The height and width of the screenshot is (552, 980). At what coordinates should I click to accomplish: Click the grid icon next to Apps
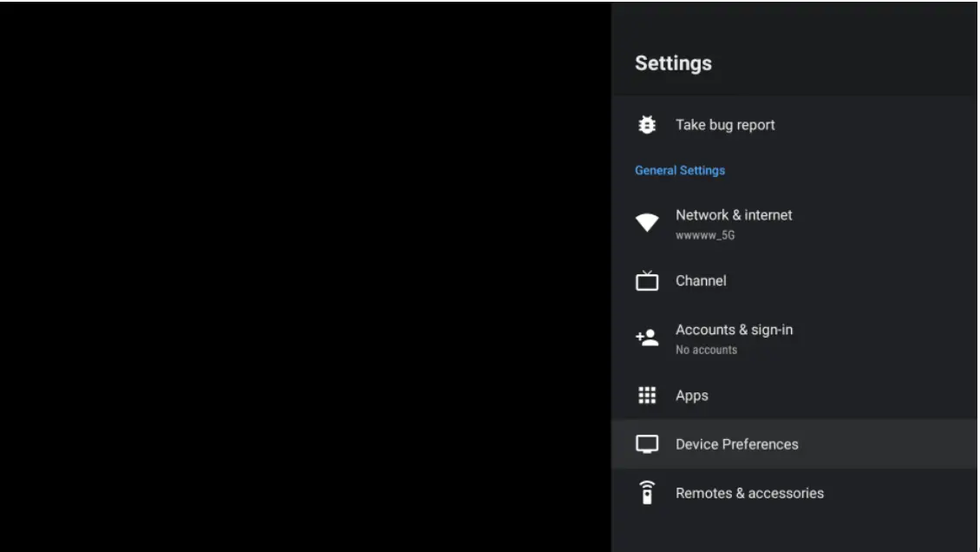coord(646,395)
